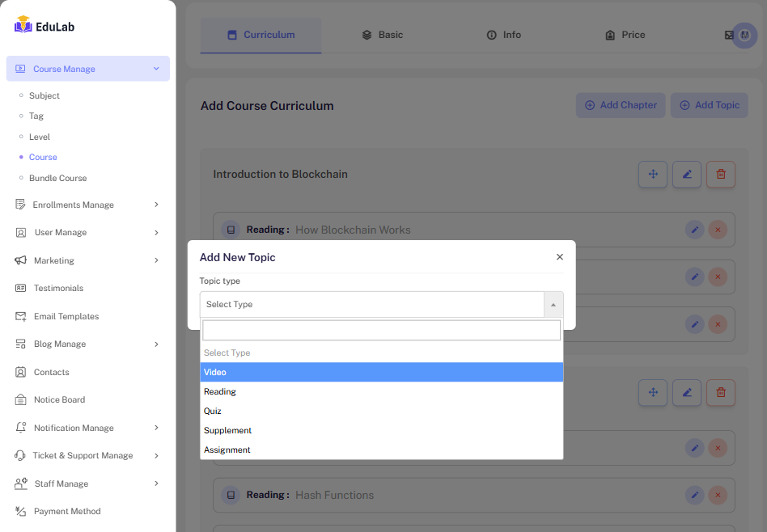Edit the Hash Functions reading topic
The height and width of the screenshot is (532, 767).
tap(694, 495)
